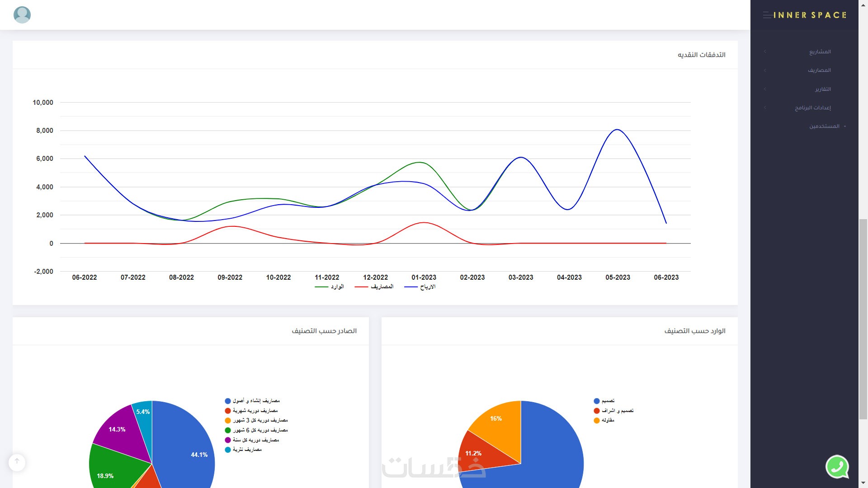Open the WhatsApp chat bubble
868x488 pixels.
pos(837,466)
